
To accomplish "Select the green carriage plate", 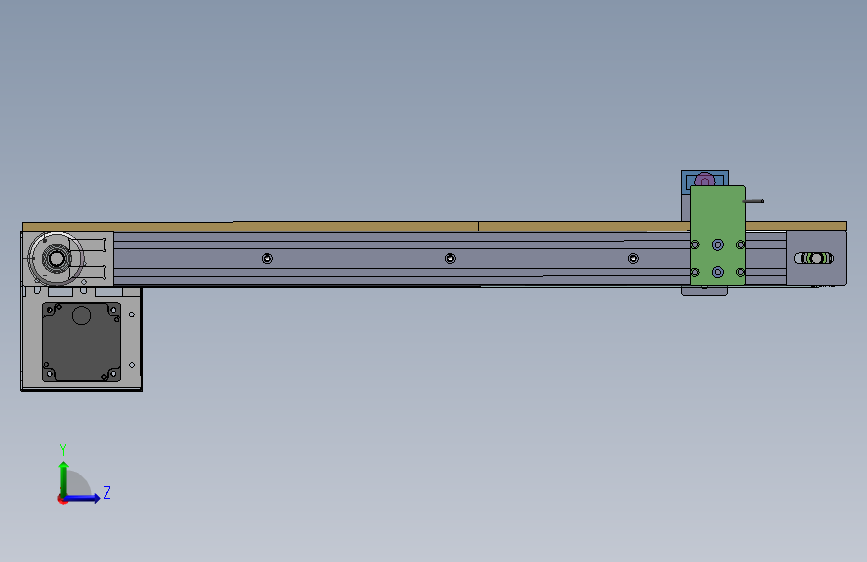I will click(x=718, y=236).
